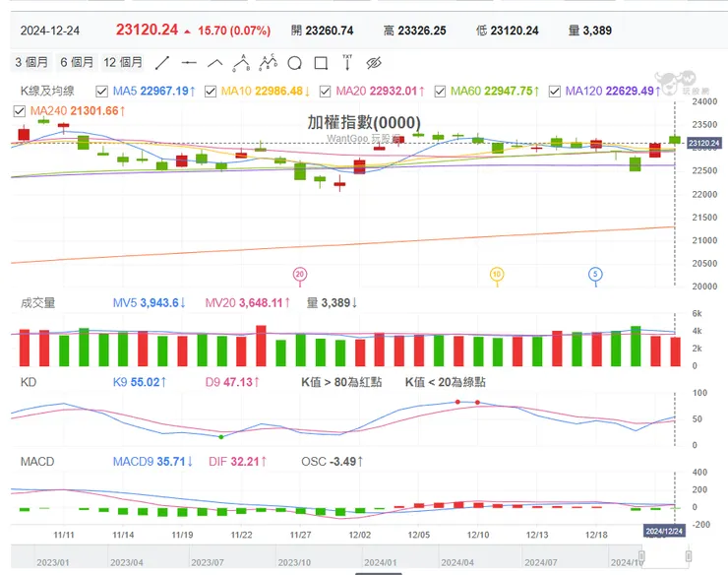The height and width of the screenshot is (575, 728).
Task: Select the trend line drawing tool
Action: coord(162,63)
